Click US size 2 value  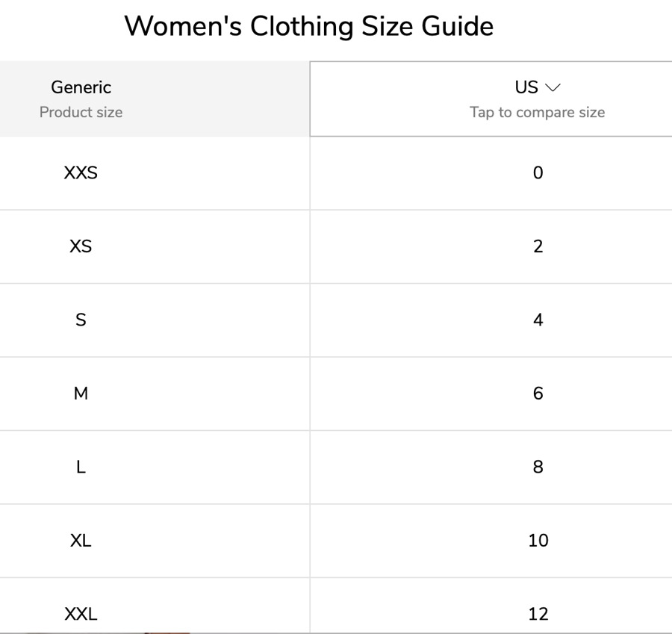(538, 246)
